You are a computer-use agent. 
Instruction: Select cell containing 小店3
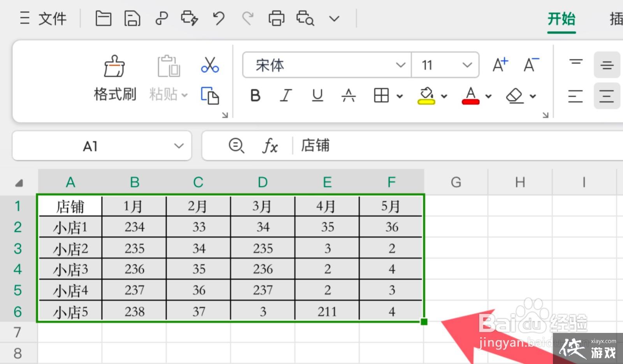[70, 269]
